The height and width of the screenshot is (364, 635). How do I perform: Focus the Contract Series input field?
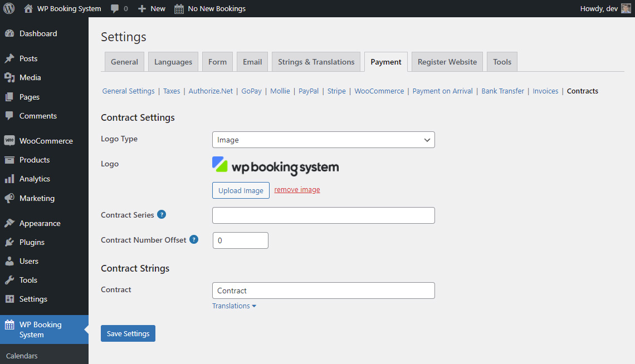pyautogui.click(x=324, y=215)
